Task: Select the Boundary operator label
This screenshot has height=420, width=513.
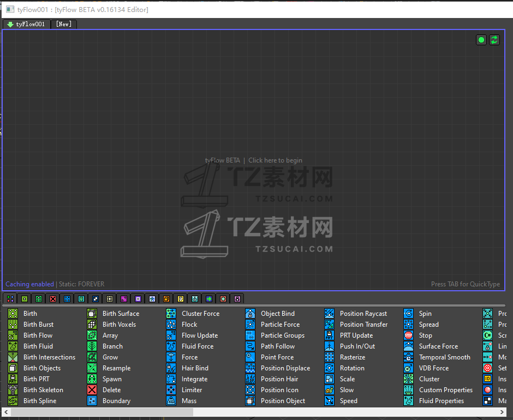Action: tap(116, 401)
